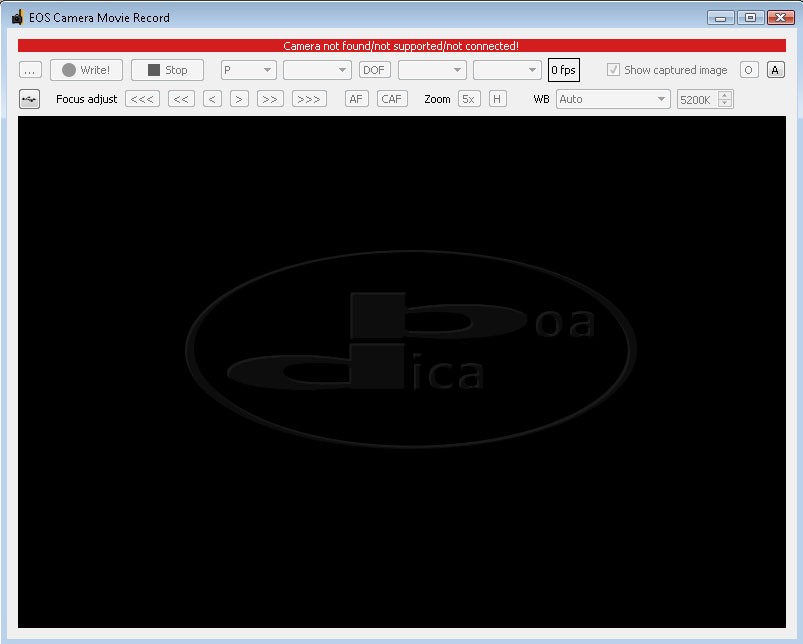This screenshot has width=803, height=644.
Task: Focus far back with <<< button
Action: click(142, 99)
